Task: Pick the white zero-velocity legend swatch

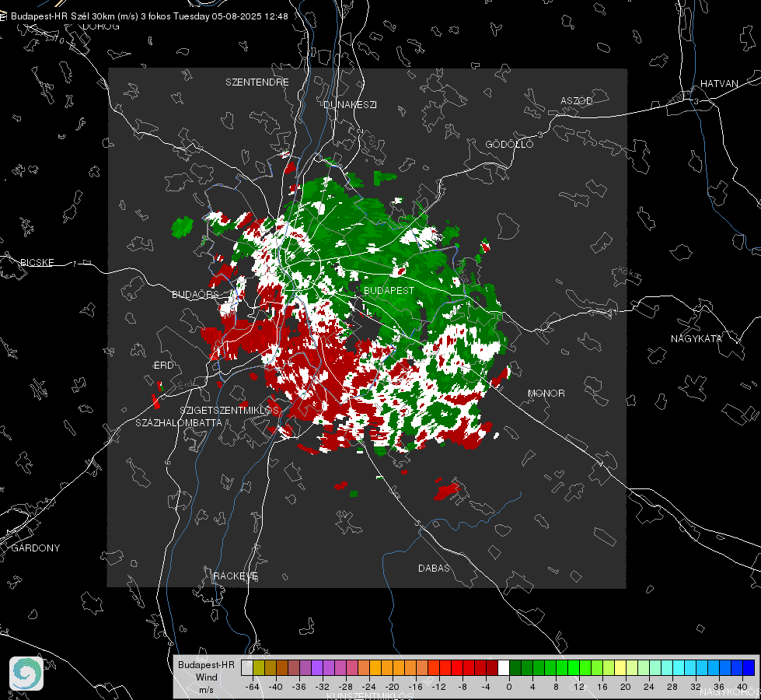Action: pyautogui.click(x=504, y=668)
